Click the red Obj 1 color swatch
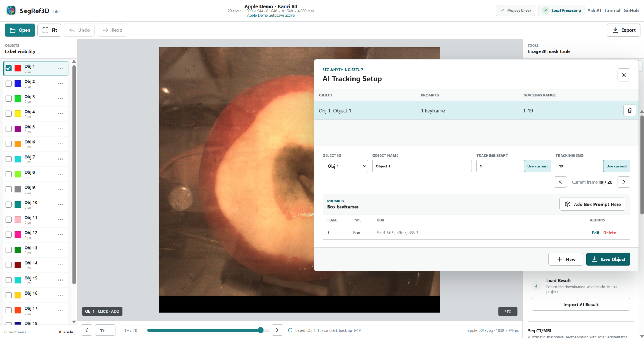 [x=18, y=68]
